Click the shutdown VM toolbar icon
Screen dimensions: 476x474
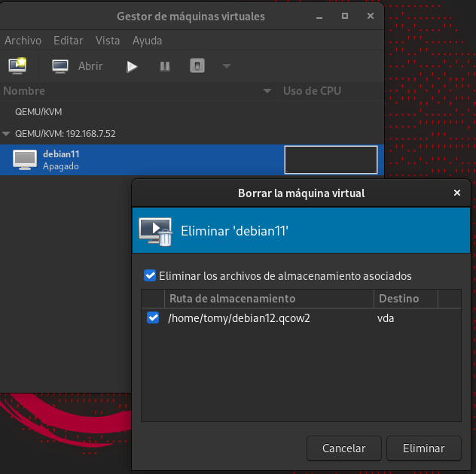pos(197,66)
